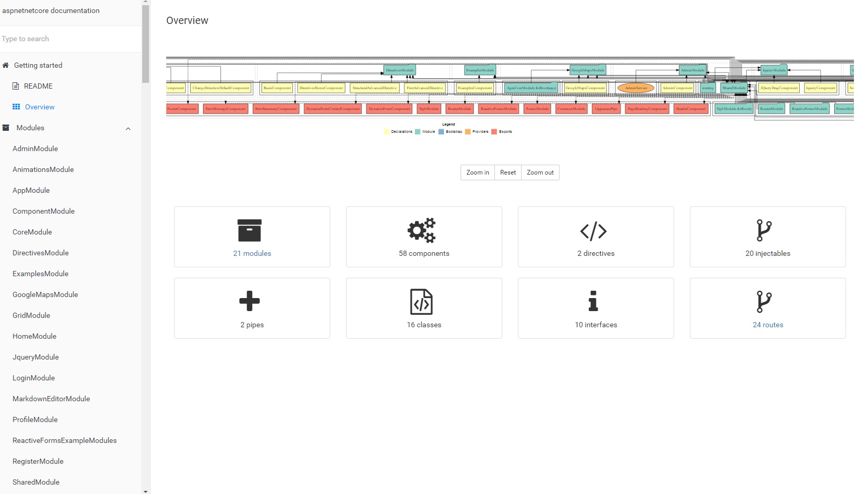Open CoreModule in the sidebar
This screenshot has height=494, width=868.
(x=32, y=232)
